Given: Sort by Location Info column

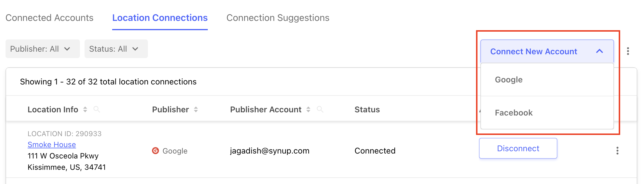Looking at the screenshot, I should coord(85,109).
